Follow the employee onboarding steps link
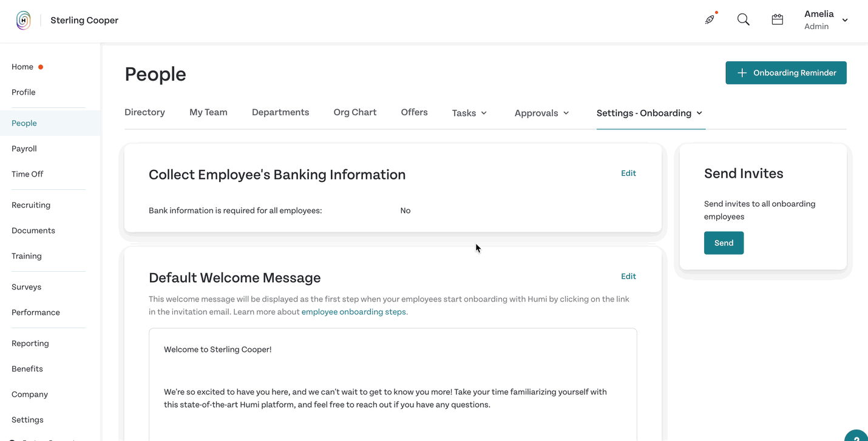The width and height of the screenshot is (868, 441). 354,312
